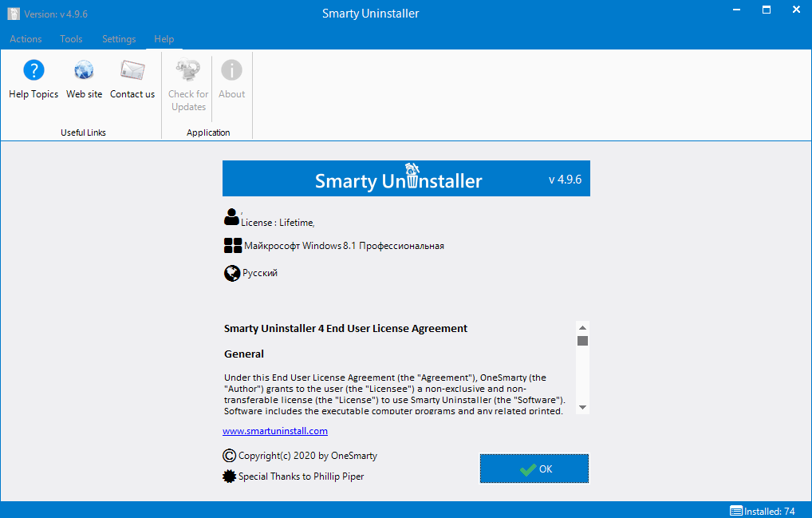
Task: Click the 'Application' group label
Action: click(208, 132)
